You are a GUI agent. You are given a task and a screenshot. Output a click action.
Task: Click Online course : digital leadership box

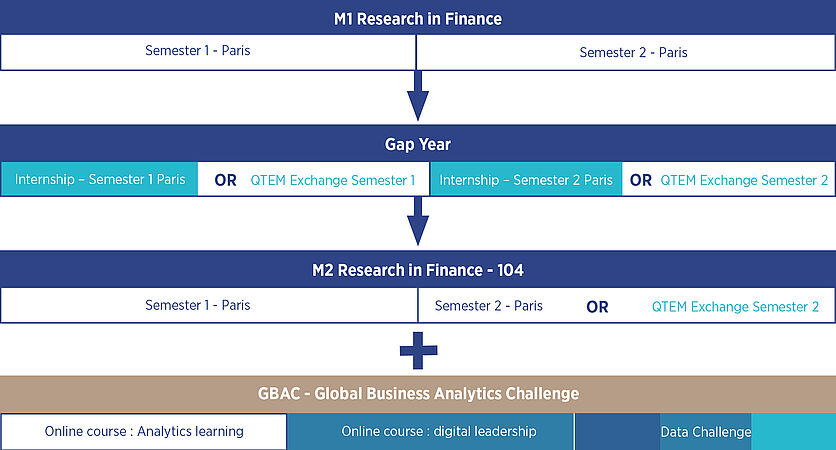438,431
